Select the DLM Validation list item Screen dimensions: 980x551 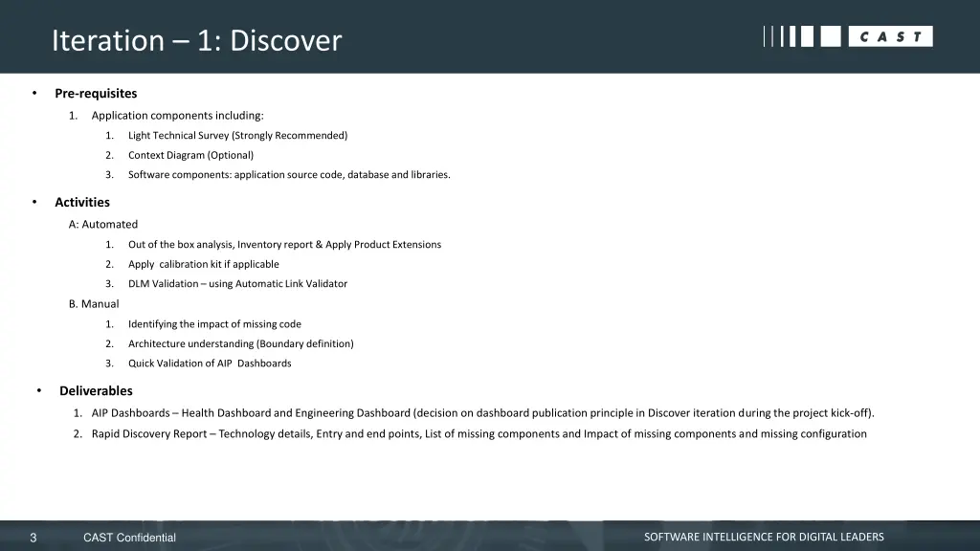click(x=237, y=283)
